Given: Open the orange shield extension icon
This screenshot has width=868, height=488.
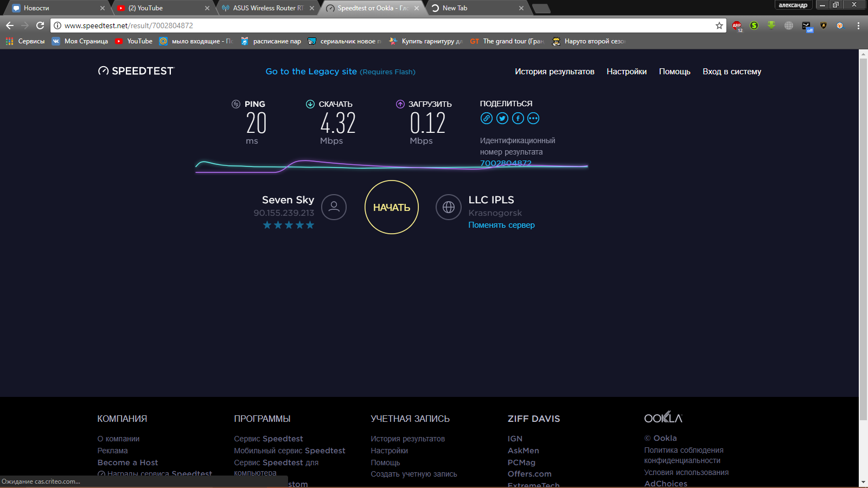Looking at the screenshot, I should (840, 25).
